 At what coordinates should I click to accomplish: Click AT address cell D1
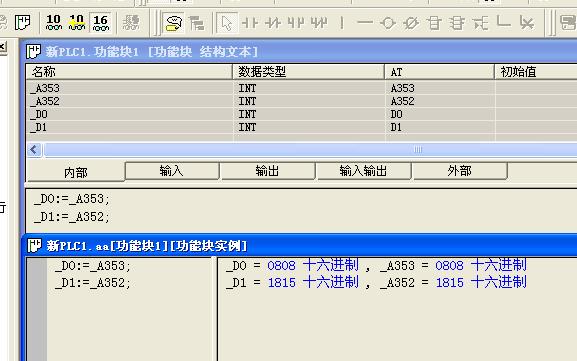pyautogui.click(x=396, y=127)
